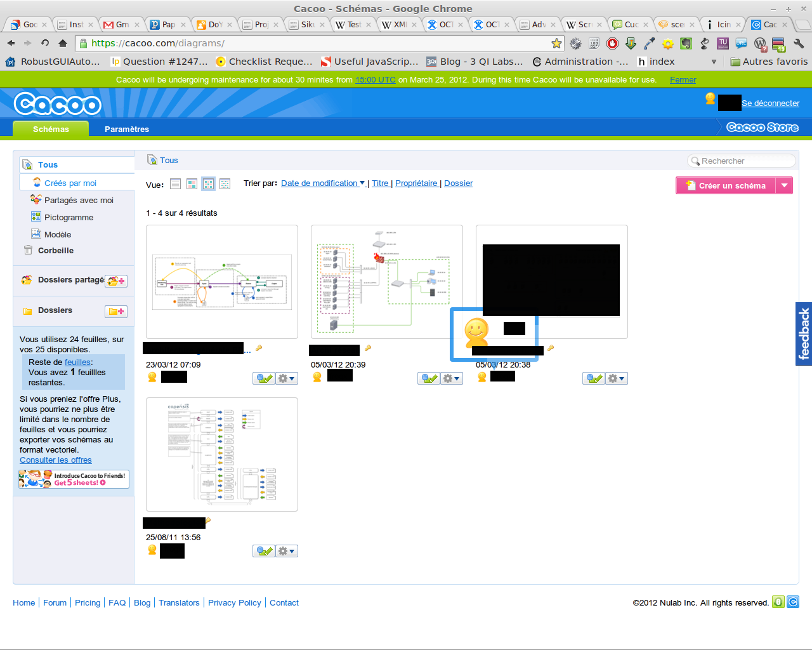
Task: Add a shared folder next to Dossiers partagés
Action: 116,281
